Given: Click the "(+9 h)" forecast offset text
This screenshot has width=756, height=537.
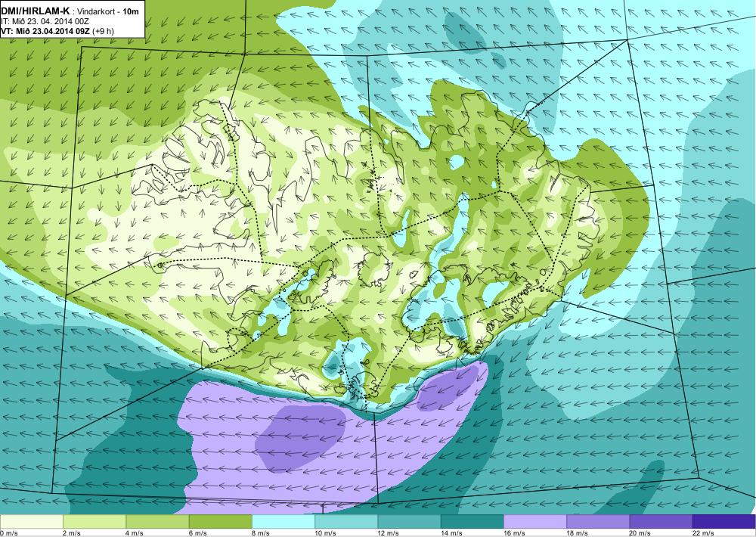Looking at the screenshot, I should 103,31.
